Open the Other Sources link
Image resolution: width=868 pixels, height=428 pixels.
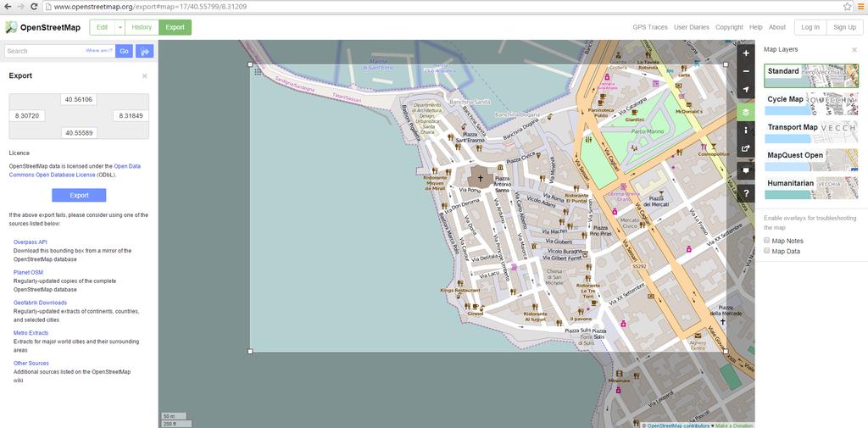pos(31,364)
